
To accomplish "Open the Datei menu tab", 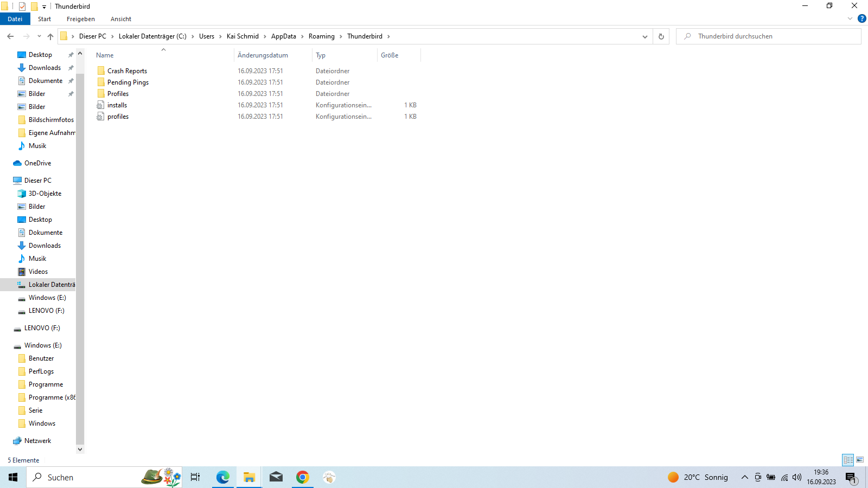I will pyautogui.click(x=15, y=19).
